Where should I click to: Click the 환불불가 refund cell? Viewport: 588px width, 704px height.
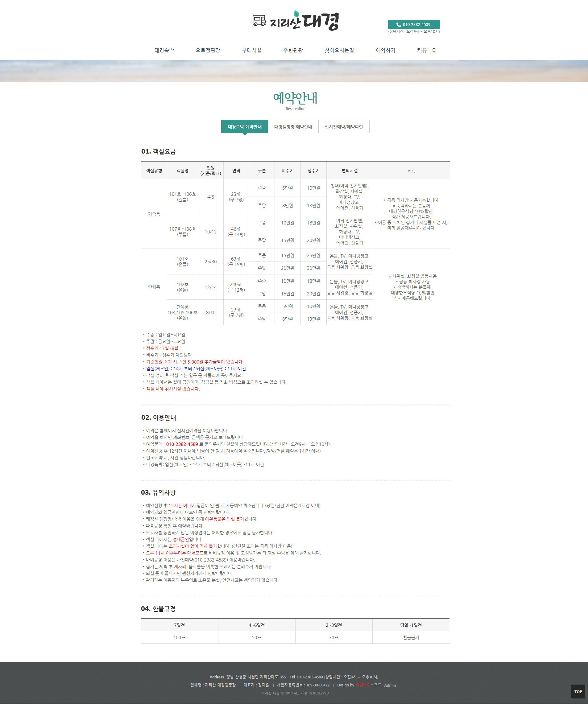[x=411, y=638]
